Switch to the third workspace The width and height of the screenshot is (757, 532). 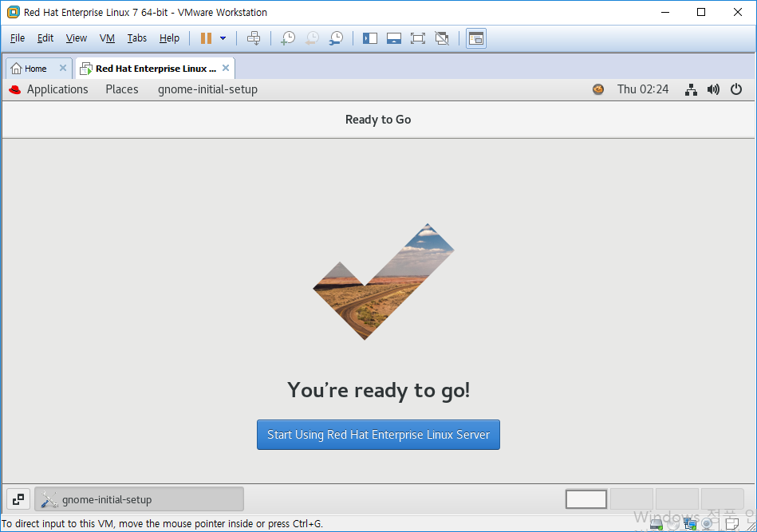click(x=677, y=499)
